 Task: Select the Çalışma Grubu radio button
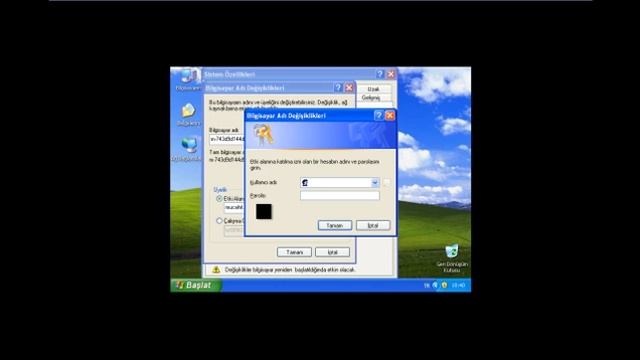(x=219, y=221)
